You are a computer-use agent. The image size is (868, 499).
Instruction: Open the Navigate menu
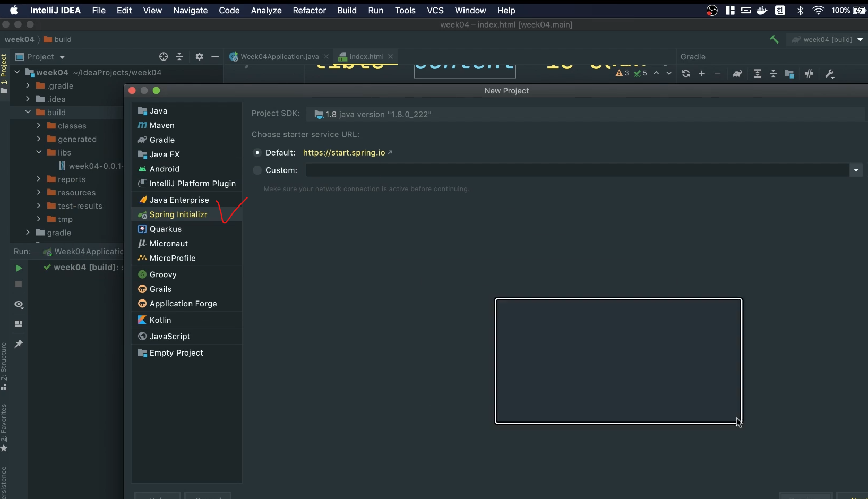tap(191, 11)
